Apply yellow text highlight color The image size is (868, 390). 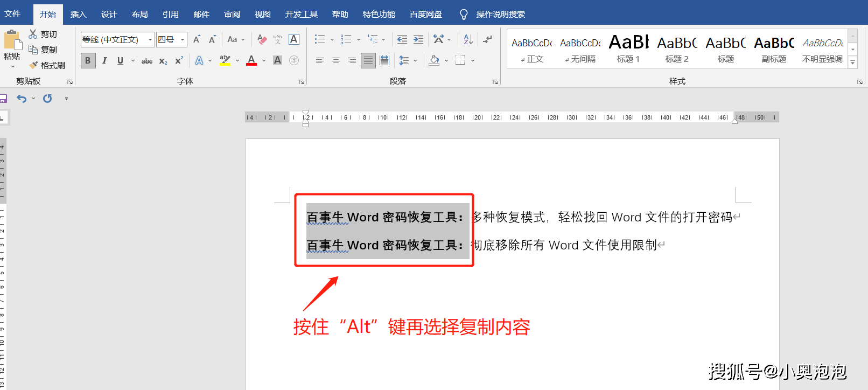pos(225,60)
